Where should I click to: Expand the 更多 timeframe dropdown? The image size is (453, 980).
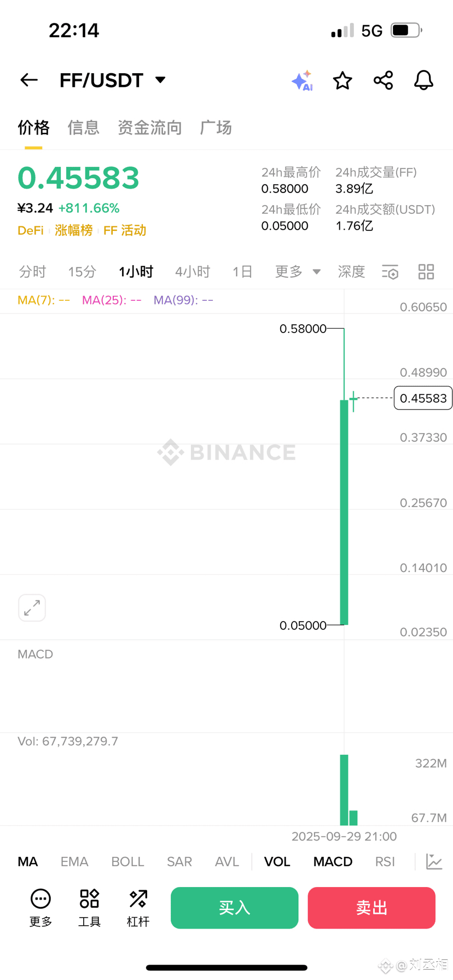(x=298, y=272)
